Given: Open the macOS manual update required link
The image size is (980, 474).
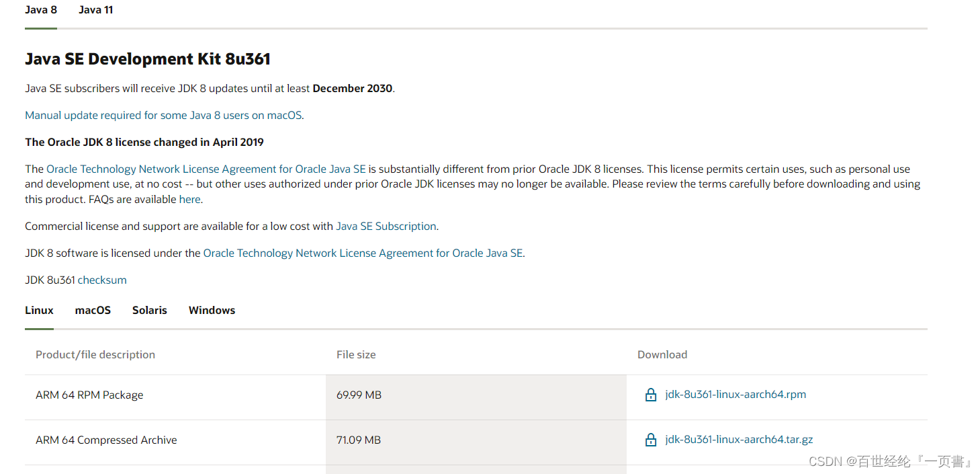Looking at the screenshot, I should tap(163, 115).
